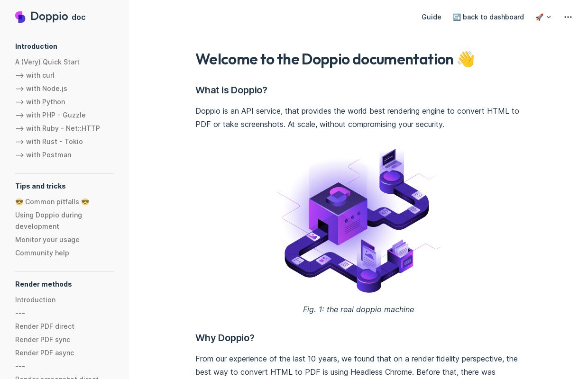Open the Common pitfalls page
This screenshot has height=379, width=588.
coord(52,202)
